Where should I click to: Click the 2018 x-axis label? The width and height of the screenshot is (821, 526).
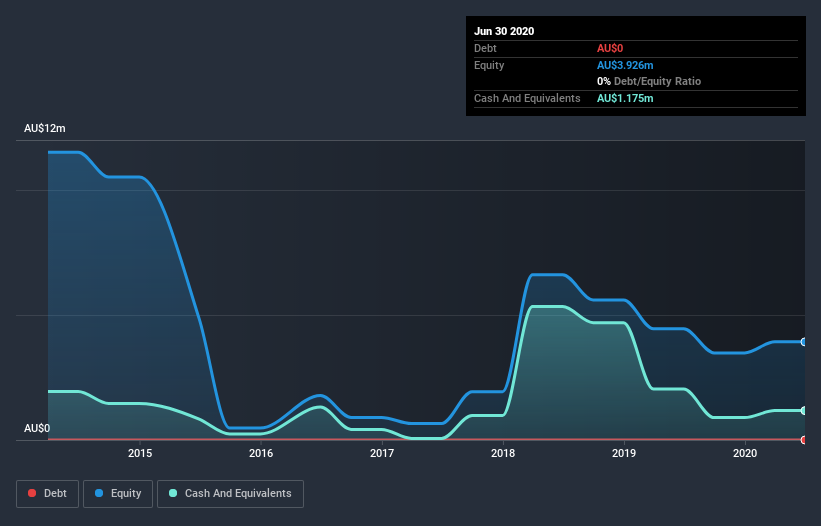(x=503, y=453)
